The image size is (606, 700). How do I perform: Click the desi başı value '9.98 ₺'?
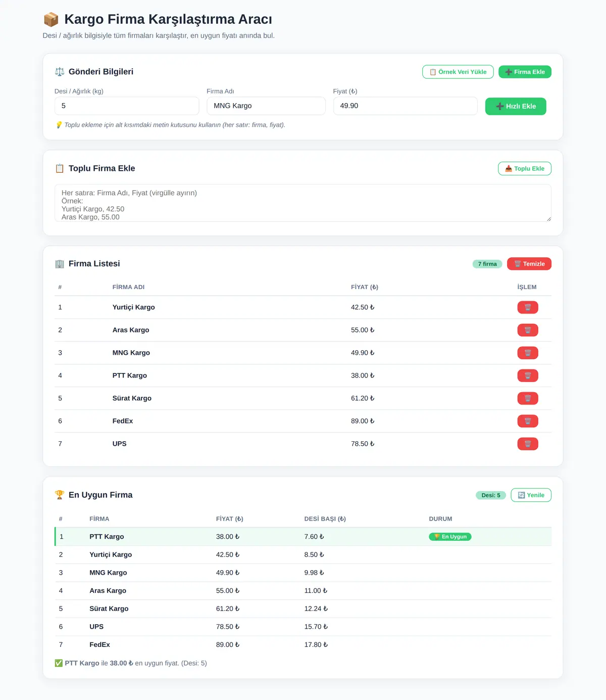point(314,573)
